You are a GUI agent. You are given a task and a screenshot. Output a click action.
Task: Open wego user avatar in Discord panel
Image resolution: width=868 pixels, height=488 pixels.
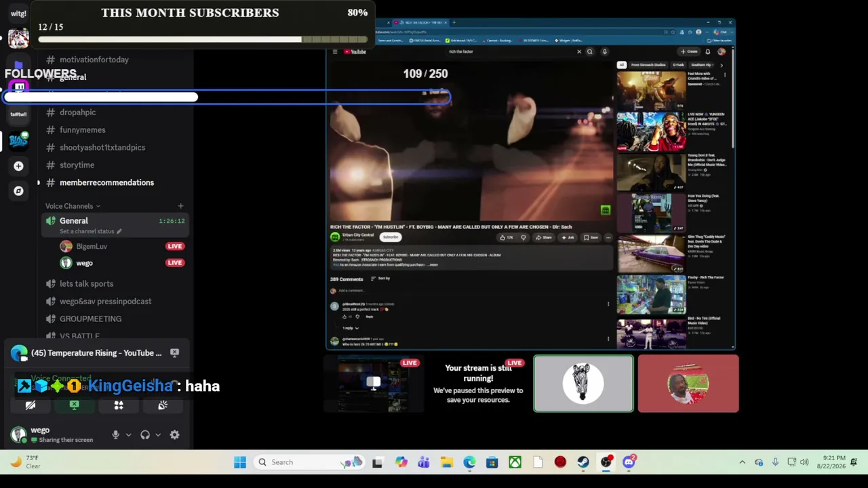point(19,434)
